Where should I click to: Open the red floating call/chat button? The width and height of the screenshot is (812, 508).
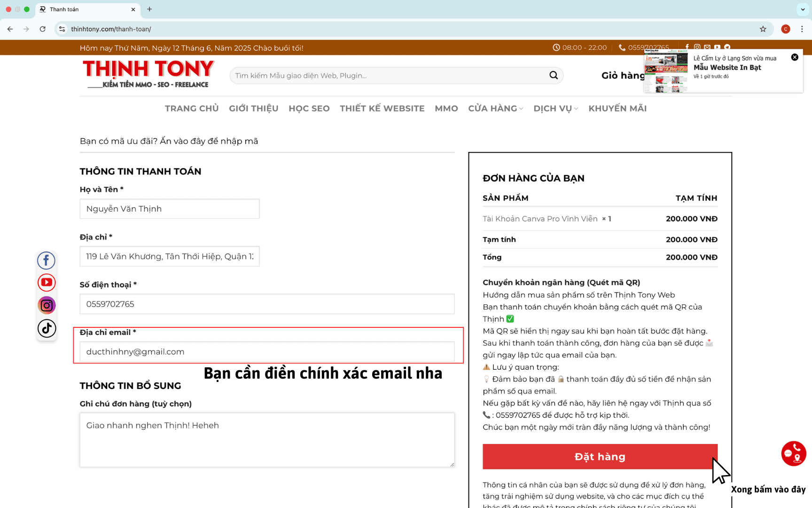pos(794,453)
